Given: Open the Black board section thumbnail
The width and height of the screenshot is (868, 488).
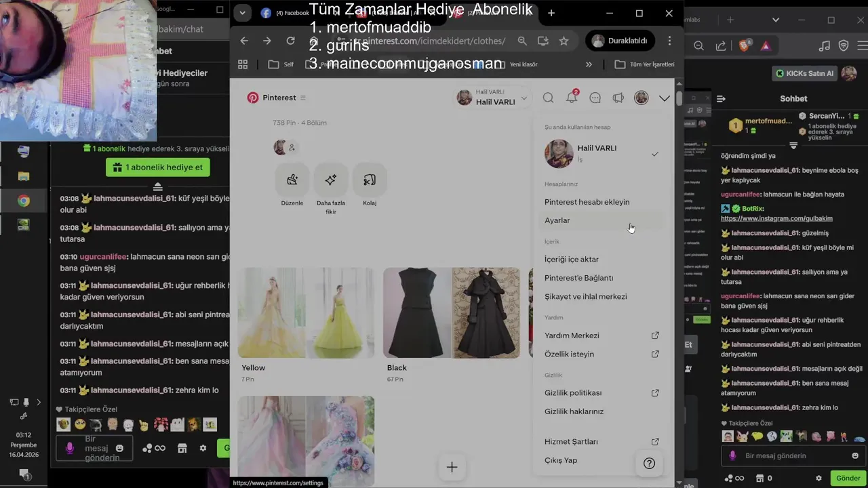Looking at the screenshot, I should coord(452,312).
